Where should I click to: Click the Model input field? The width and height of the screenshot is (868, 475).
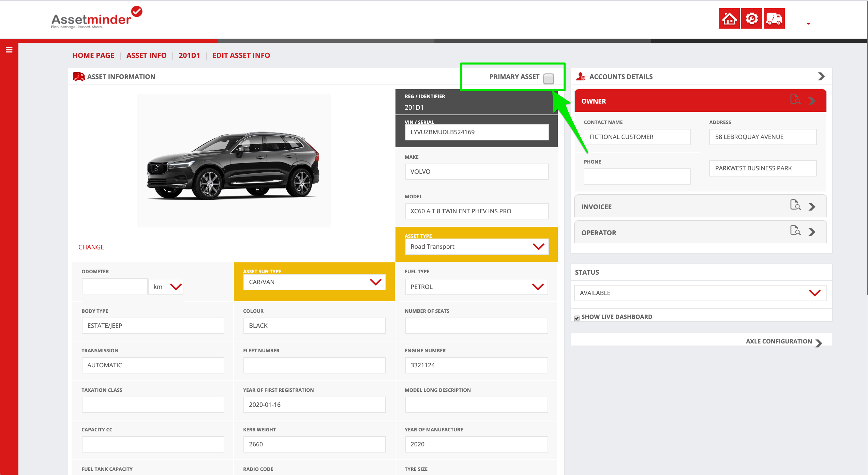(x=477, y=211)
